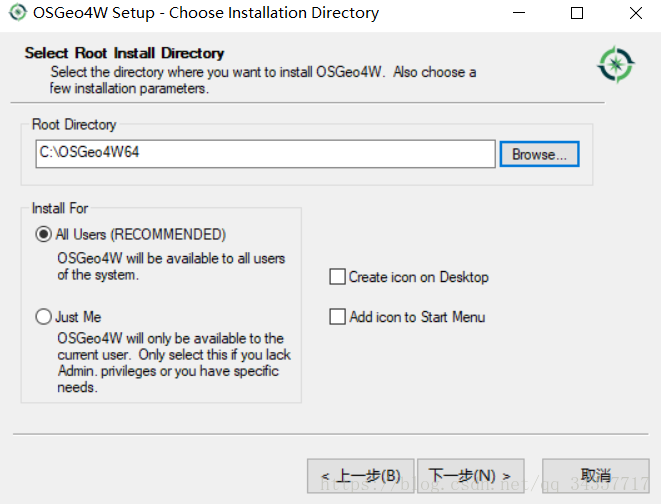Click the window title 'OSGeo4W Setup - Choose Installation Directory'
The image size is (661, 504).
click(206, 13)
